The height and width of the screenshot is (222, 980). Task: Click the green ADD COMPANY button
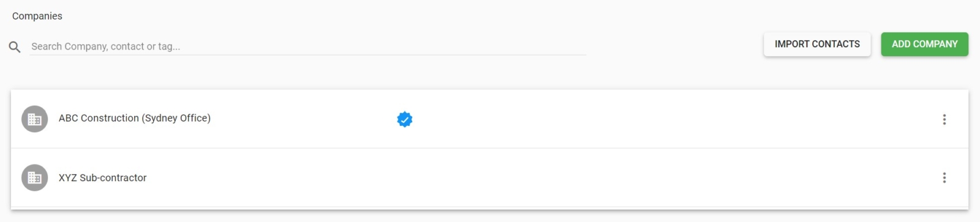[924, 44]
